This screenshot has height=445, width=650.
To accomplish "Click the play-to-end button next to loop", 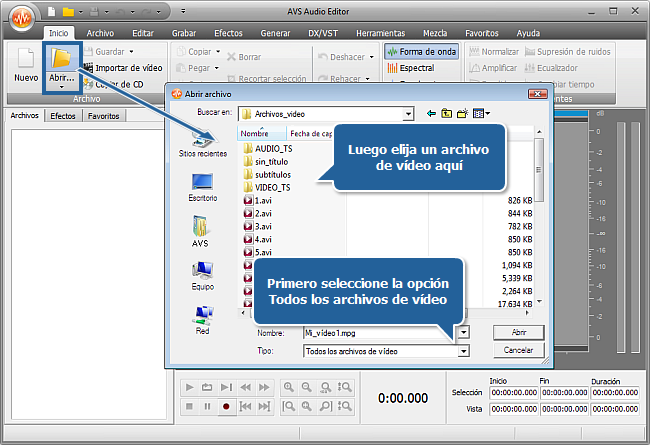I will pyautogui.click(x=226, y=387).
